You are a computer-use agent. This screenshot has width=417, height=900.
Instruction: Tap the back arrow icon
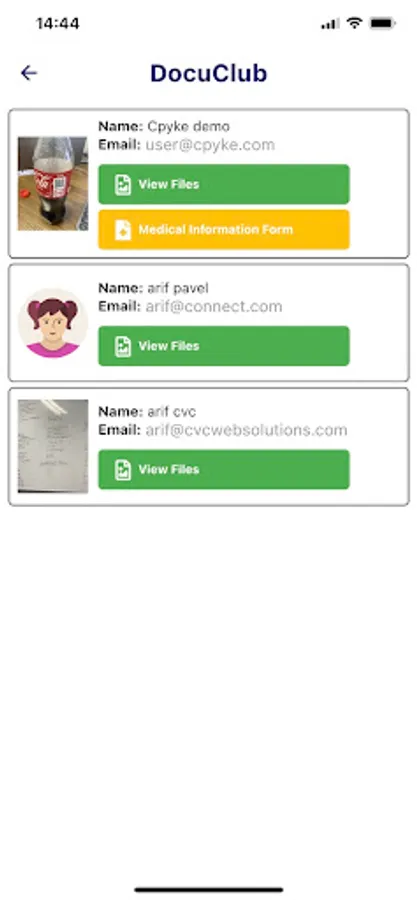pyautogui.click(x=29, y=73)
